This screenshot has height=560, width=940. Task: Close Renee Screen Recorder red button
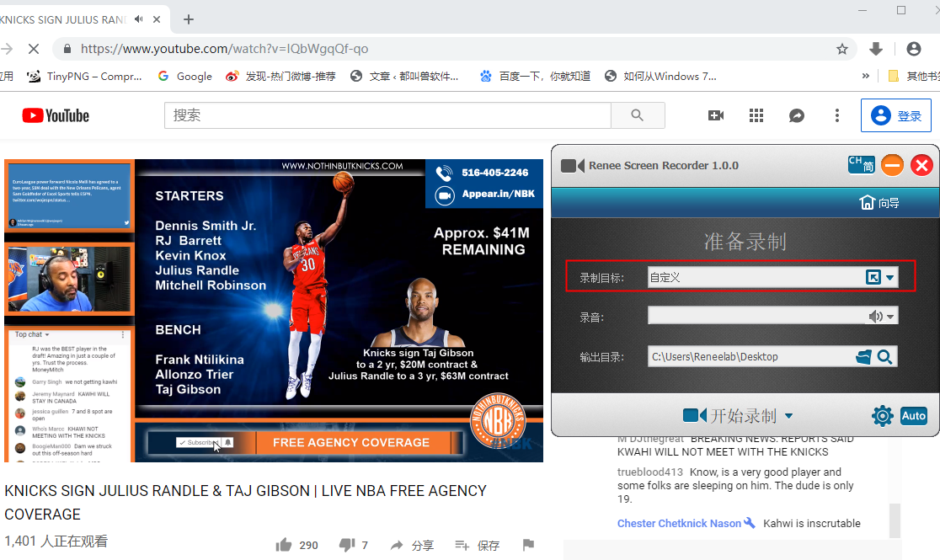[921, 165]
